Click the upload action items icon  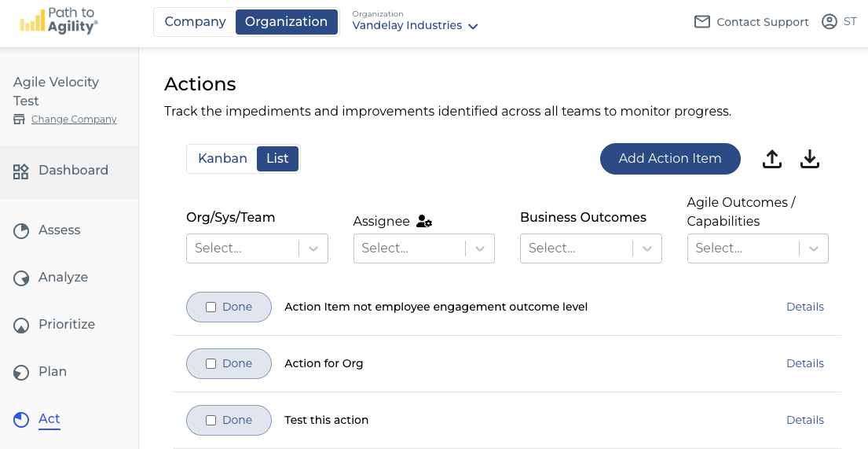point(772,159)
